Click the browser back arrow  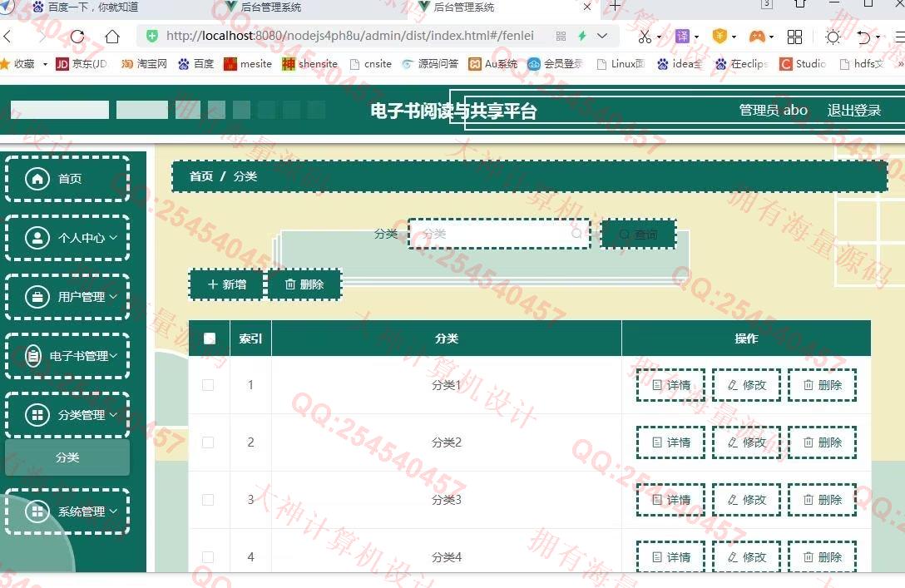[7, 37]
